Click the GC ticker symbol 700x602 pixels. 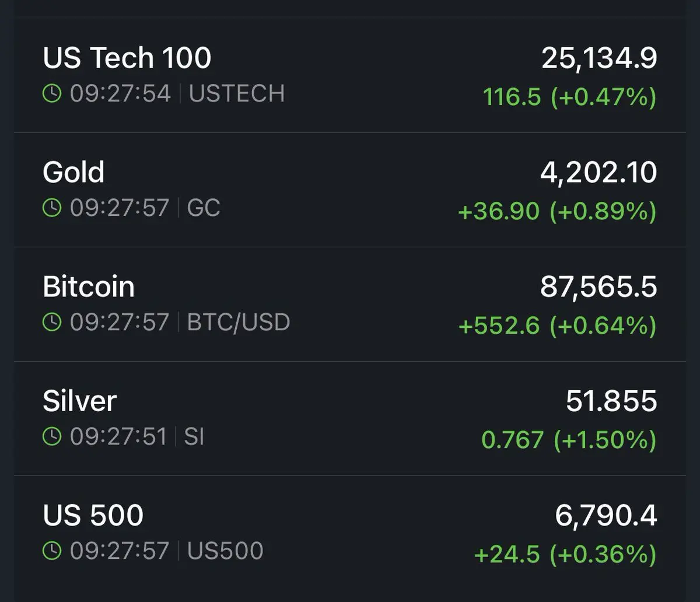[204, 208]
